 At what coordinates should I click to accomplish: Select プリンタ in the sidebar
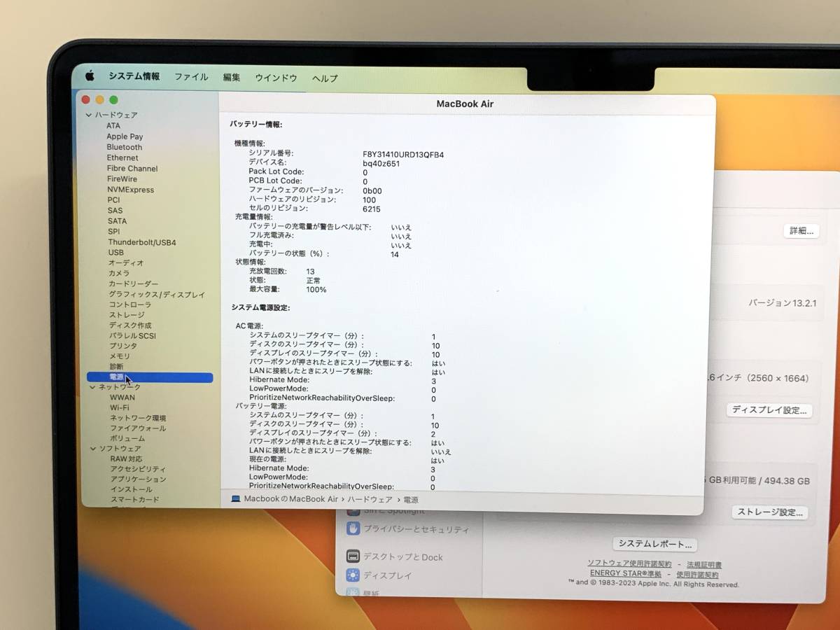click(x=123, y=346)
